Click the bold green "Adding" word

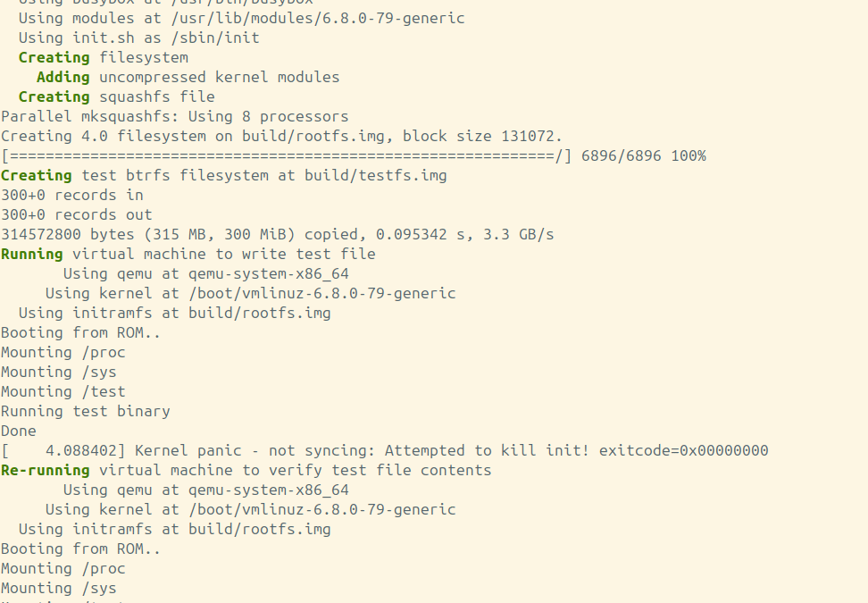(63, 77)
